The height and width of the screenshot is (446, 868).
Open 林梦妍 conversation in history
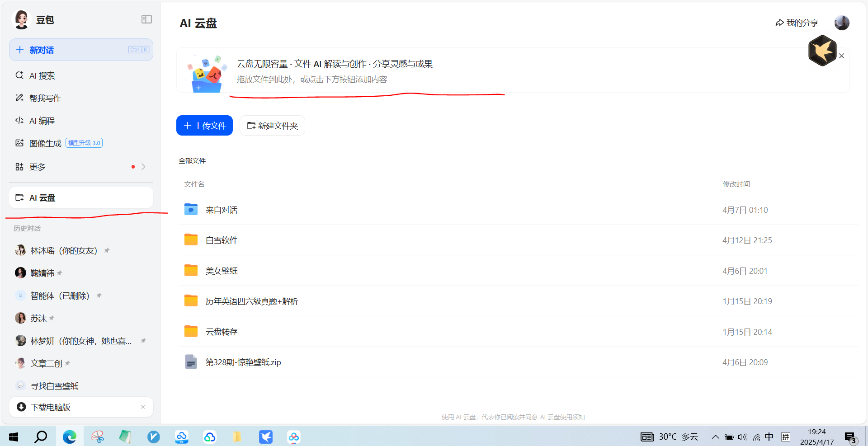pos(80,341)
